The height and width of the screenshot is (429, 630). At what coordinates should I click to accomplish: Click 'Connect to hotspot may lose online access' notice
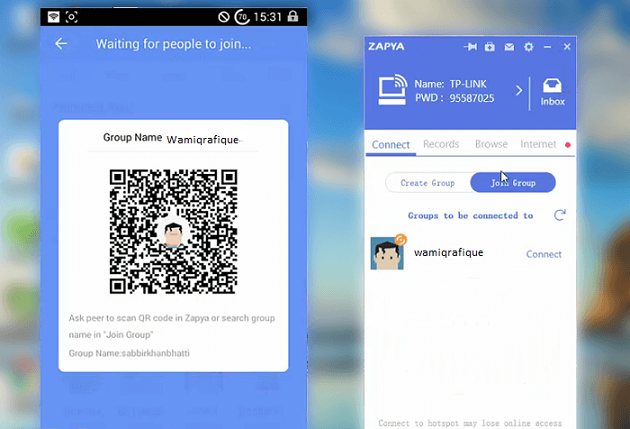click(x=470, y=423)
